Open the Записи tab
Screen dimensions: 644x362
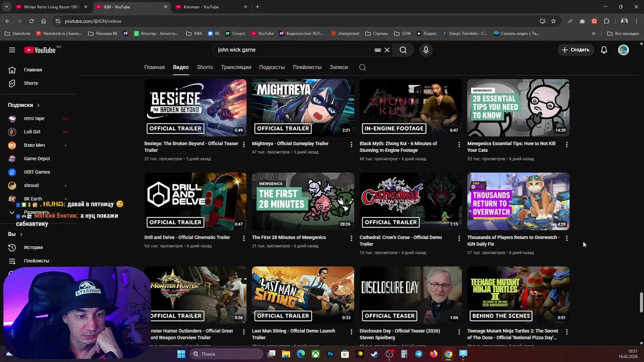click(339, 67)
